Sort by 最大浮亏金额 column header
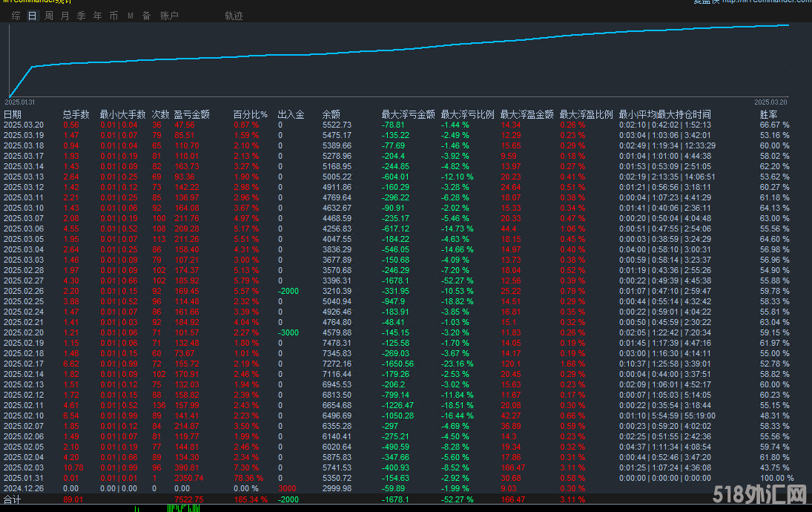This screenshot has width=812, height=512. point(408,114)
